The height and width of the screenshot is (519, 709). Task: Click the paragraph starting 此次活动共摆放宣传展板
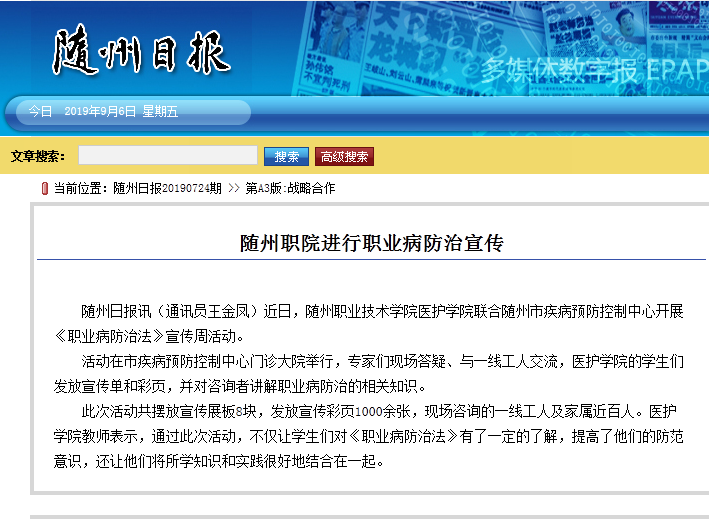[x=370, y=437]
